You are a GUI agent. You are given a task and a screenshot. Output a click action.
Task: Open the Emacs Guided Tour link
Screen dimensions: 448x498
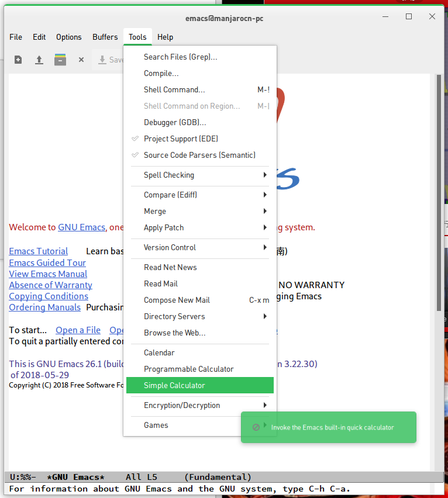[x=47, y=263]
